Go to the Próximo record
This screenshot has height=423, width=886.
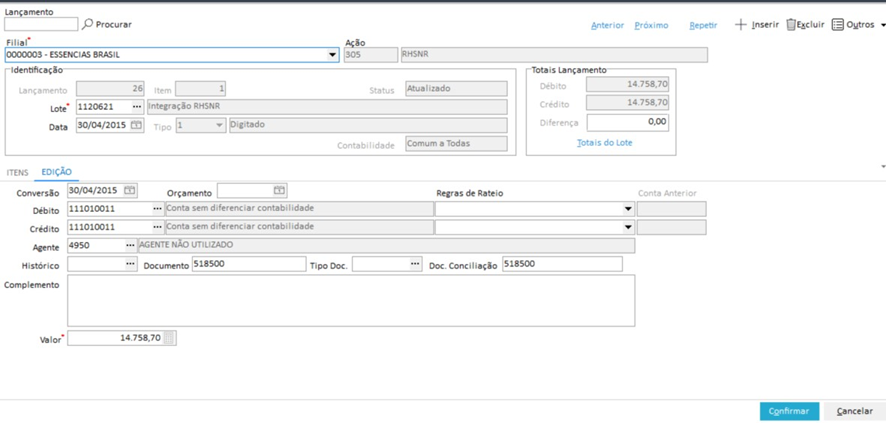(651, 25)
